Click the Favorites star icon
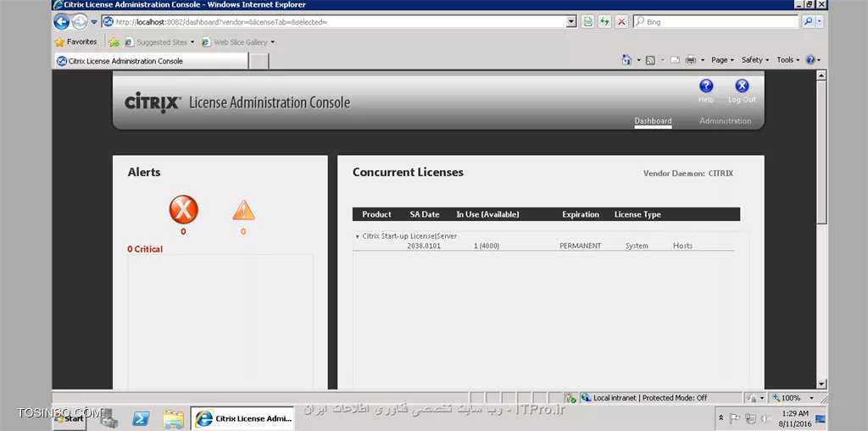 click(x=60, y=42)
